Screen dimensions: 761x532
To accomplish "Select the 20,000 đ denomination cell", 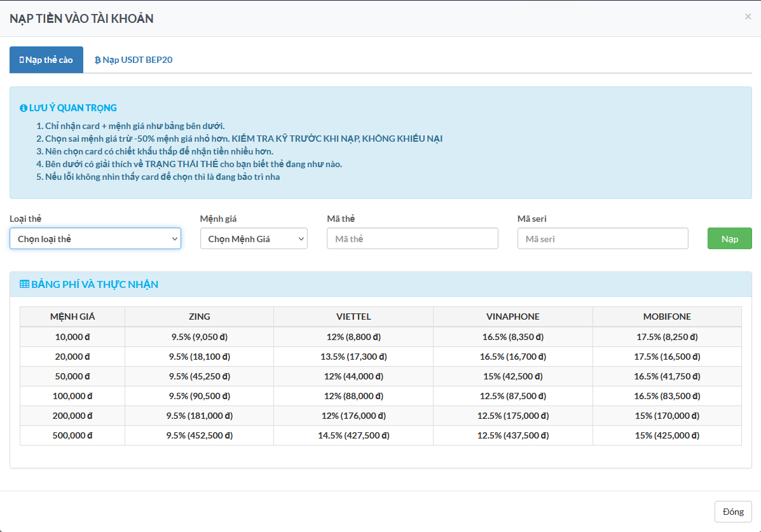I will tap(72, 357).
